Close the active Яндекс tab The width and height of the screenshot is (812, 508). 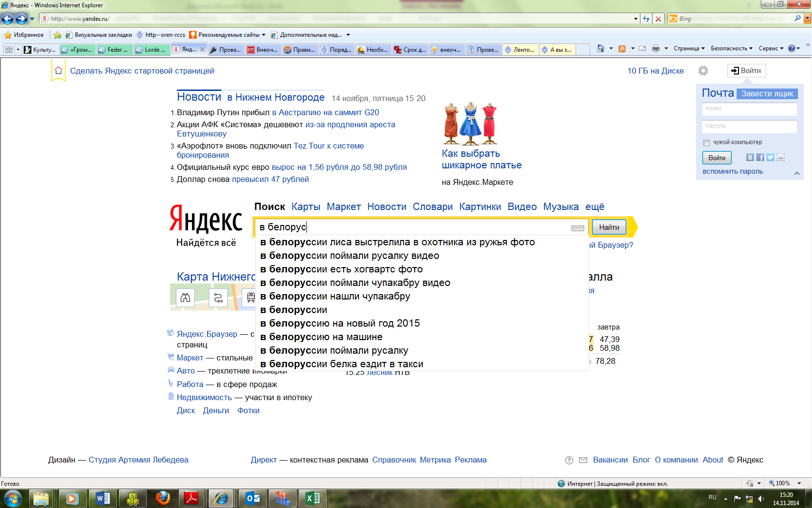click(202, 49)
